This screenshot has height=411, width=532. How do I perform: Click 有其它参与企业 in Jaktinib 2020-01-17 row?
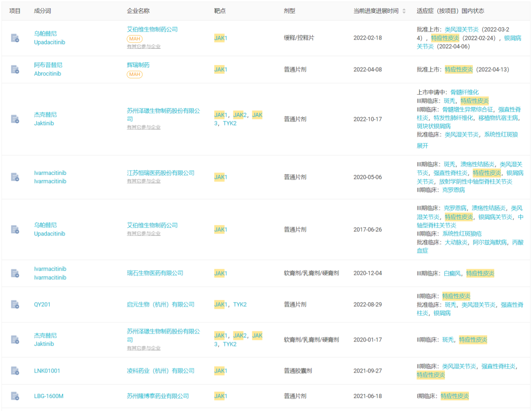[143, 348]
